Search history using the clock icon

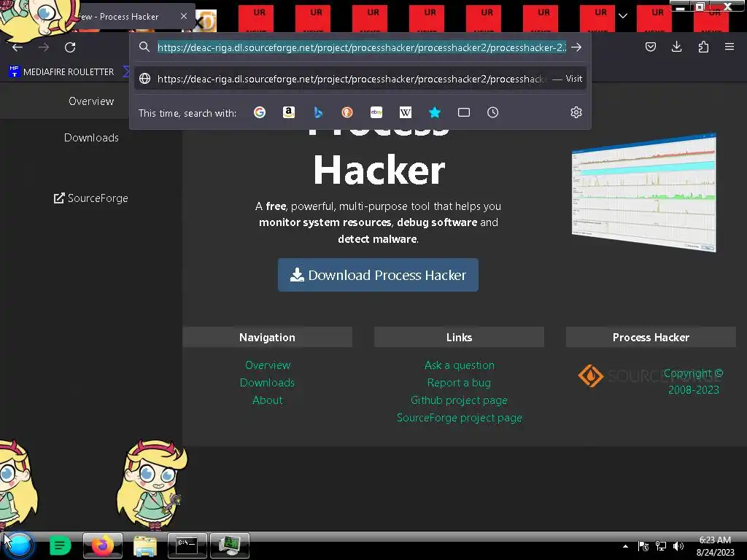pos(492,112)
